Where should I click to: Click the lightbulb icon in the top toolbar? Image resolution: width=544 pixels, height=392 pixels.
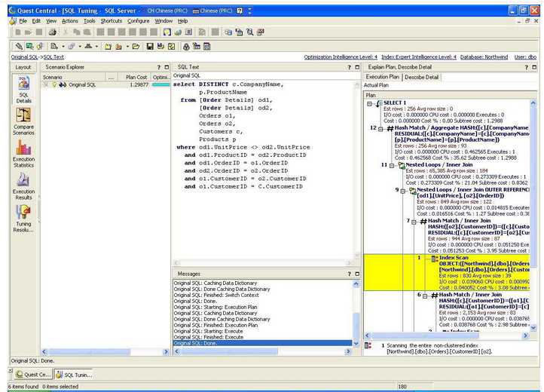click(167, 32)
